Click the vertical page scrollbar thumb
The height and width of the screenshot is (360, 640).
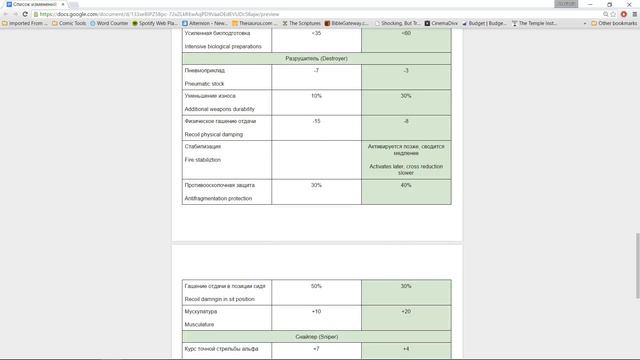tap(637, 265)
